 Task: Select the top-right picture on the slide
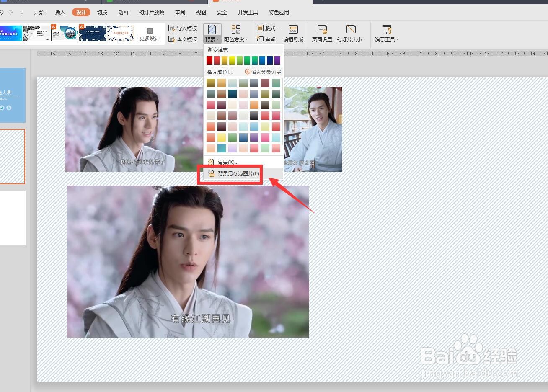(x=313, y=129)
